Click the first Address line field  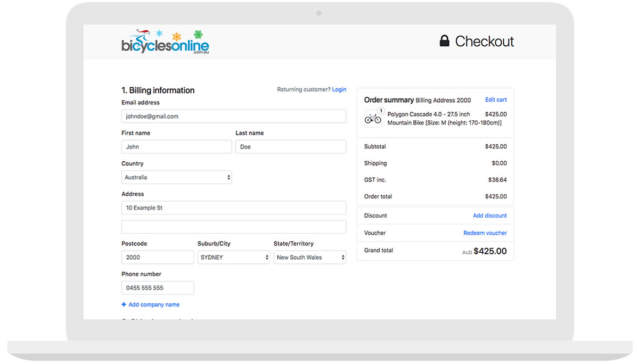coord(234,208)
